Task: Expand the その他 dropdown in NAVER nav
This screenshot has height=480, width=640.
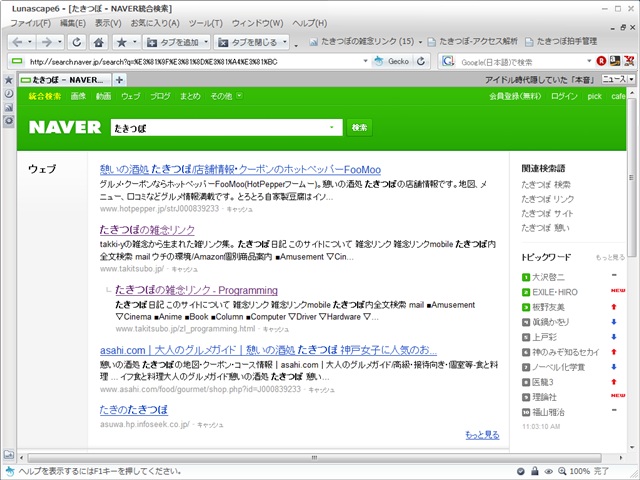Action: pyautogui.click(x=221, y=96)
